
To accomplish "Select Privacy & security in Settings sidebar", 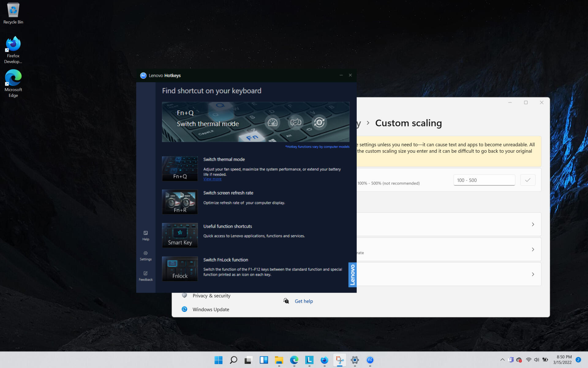I will tap(211, 296).
